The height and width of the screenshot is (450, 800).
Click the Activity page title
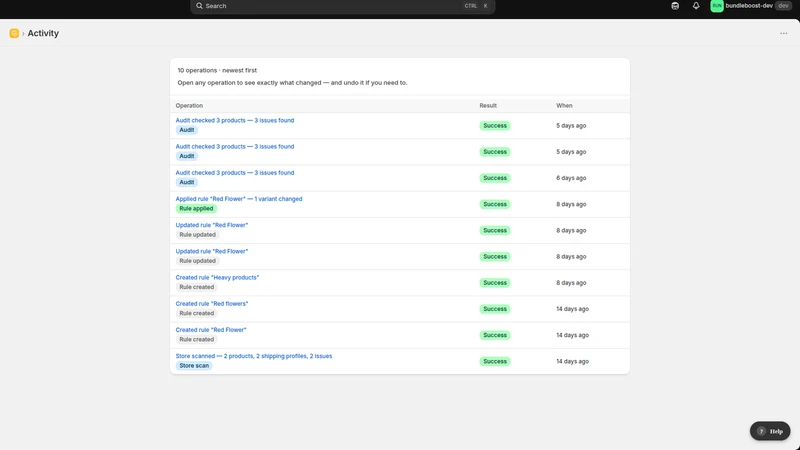[x=43, y=33]
